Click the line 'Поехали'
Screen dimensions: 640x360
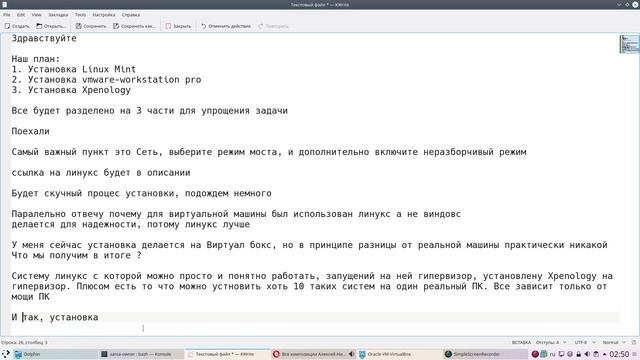[31, 131]
